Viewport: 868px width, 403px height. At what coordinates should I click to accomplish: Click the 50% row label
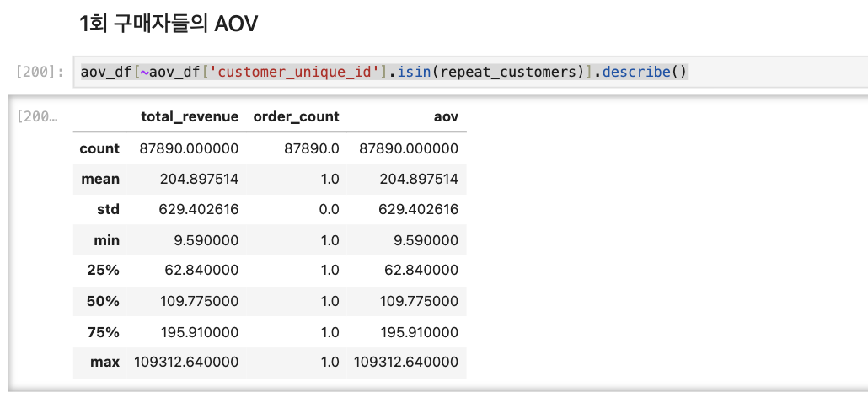[x=103, y=301]
